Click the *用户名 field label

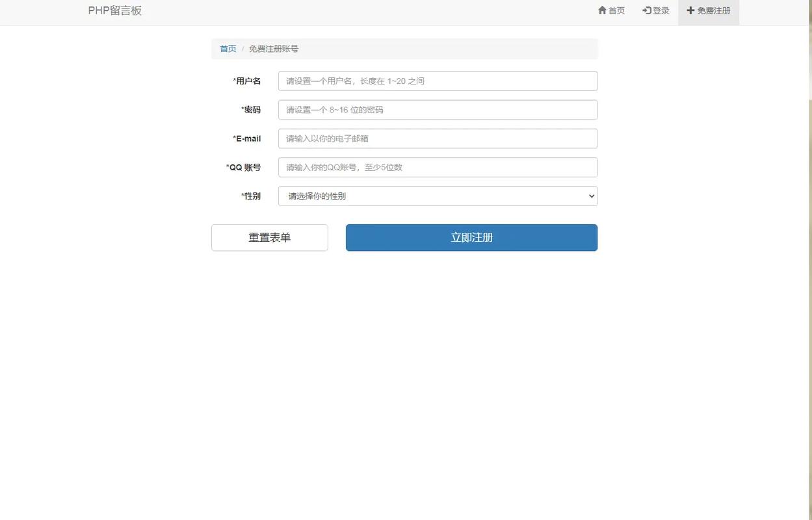tap(247, 80)
